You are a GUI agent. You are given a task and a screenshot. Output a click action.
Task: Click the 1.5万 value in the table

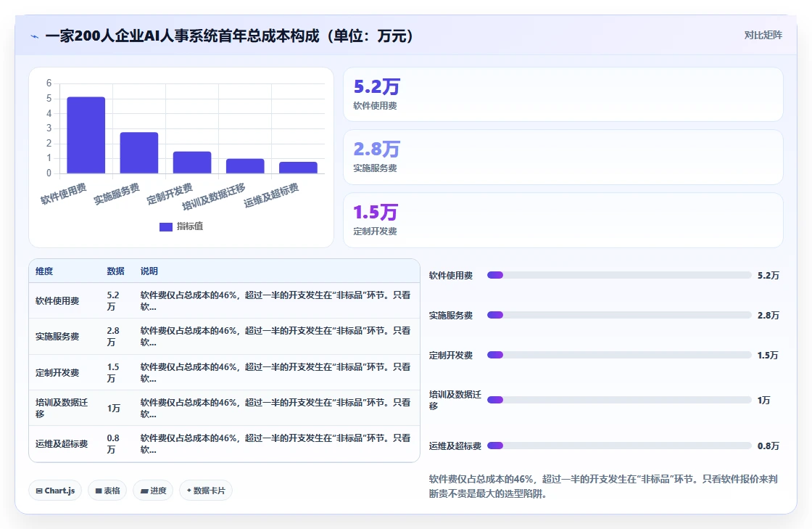(x=113, y=372)
